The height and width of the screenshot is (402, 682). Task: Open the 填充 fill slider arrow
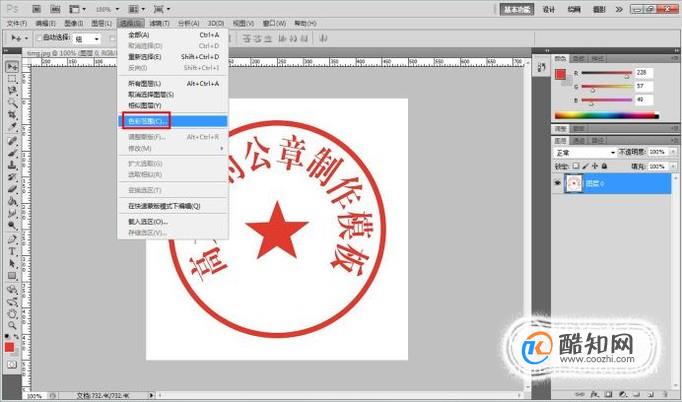(673, 166)
